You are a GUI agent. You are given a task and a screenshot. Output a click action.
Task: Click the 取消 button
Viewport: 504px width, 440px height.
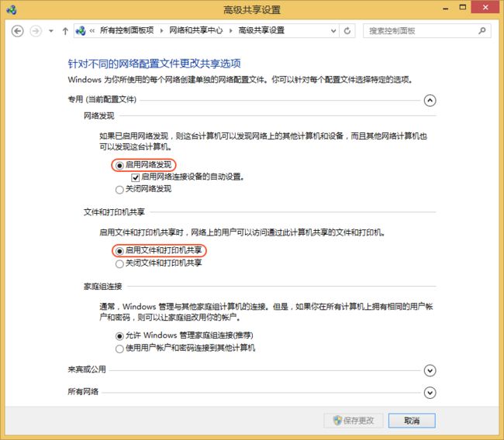point(412,421)
